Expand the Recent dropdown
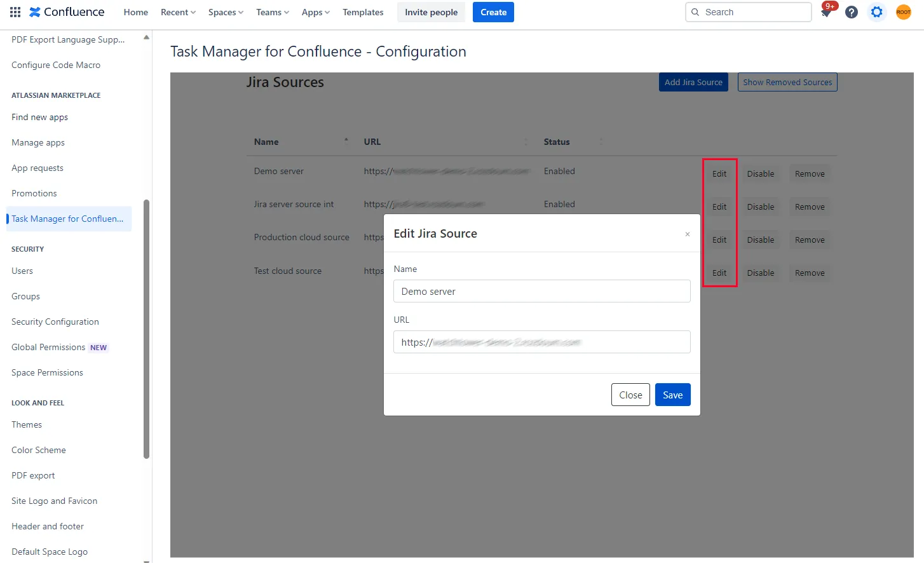This screenshot has height=563, width=924. point(178,12)
